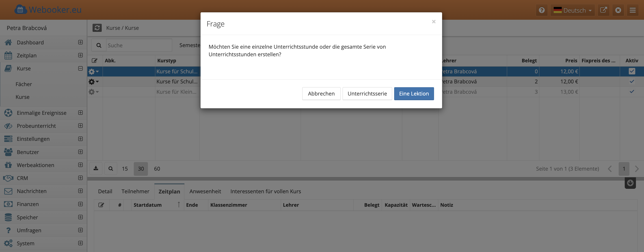The height and width of the screenshot is (252, 644).
Task: Toggle Aktiv checkmark in second course row
Action: pos(632,82)
